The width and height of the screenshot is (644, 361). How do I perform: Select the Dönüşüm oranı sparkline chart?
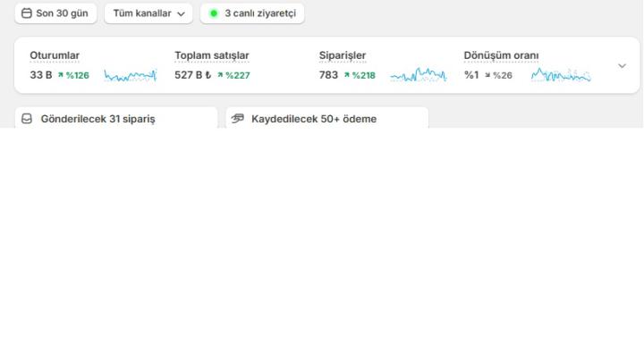561,75
